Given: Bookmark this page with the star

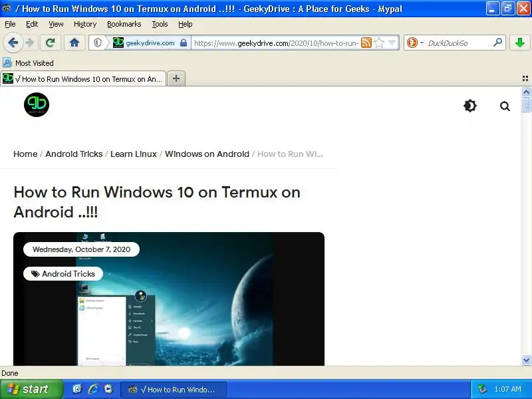Looking at the screenshot, I should click(379, 43).
